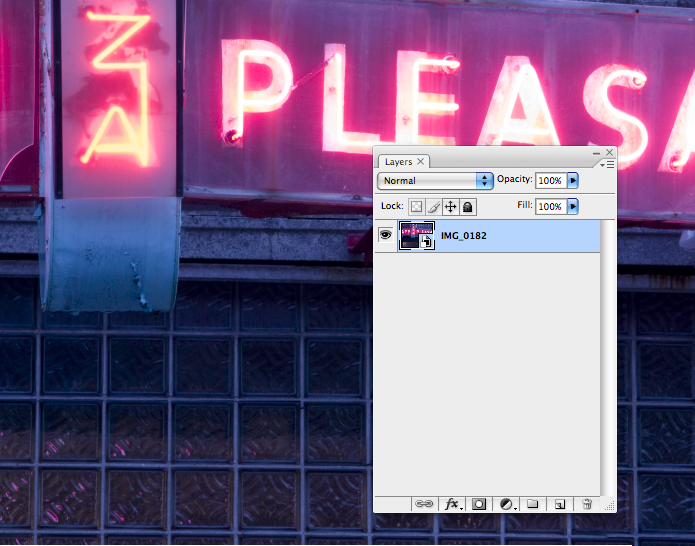Viewport: 695px width, 546px height.
Task: Select the IMG_0182 layer thumbnail
Action: [x=417, y=236]
